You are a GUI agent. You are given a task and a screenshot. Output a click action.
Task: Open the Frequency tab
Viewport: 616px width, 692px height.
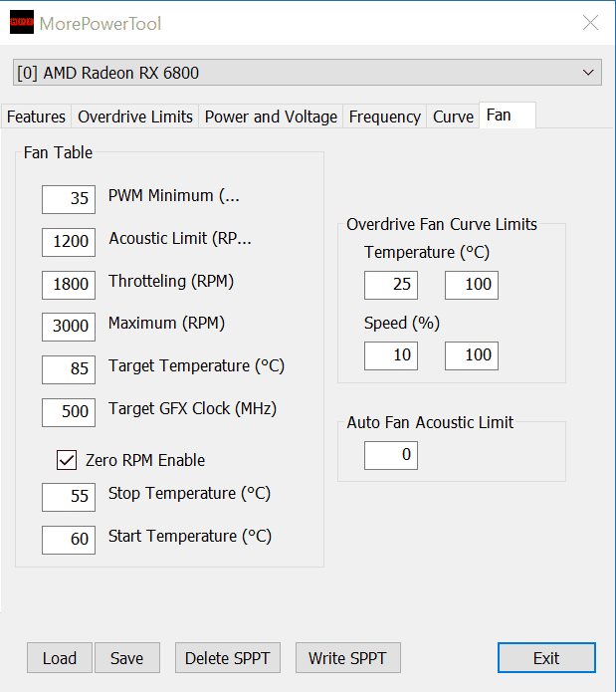point(384,116)
